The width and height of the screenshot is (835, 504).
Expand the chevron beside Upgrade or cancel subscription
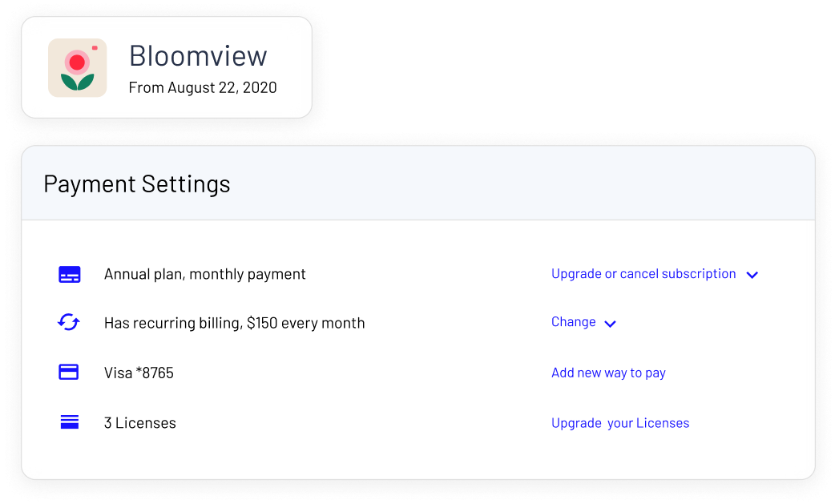point(752,275)
